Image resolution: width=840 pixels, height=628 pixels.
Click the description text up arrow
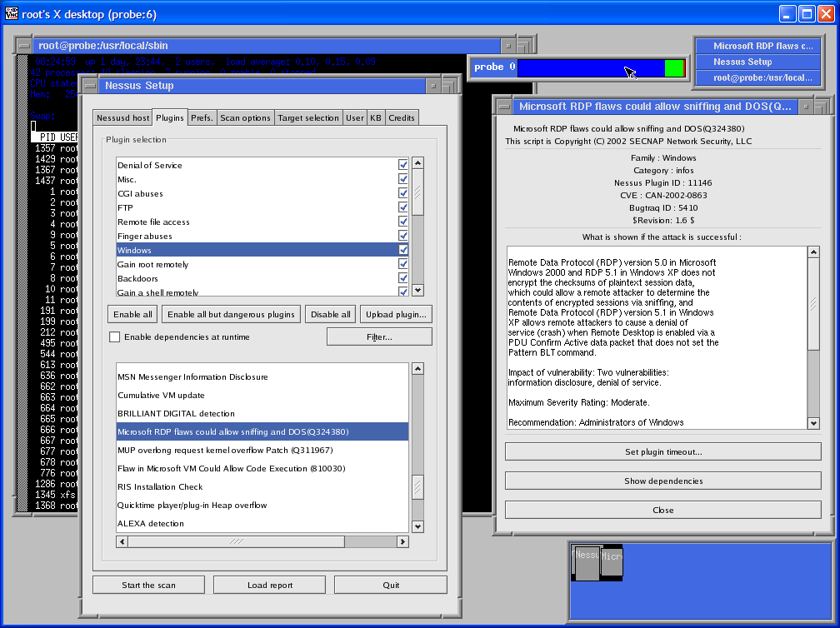pyautogui.click(x=813, y=252)
